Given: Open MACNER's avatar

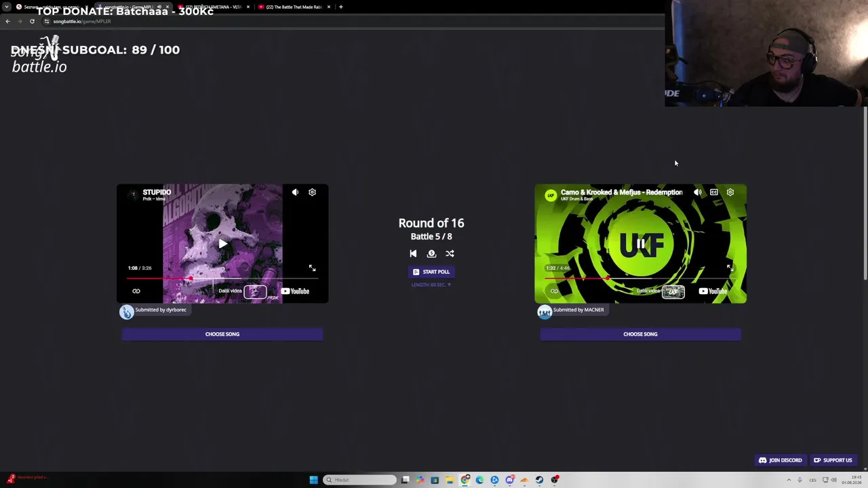Looking at the screenshot, I should [545, 312].
